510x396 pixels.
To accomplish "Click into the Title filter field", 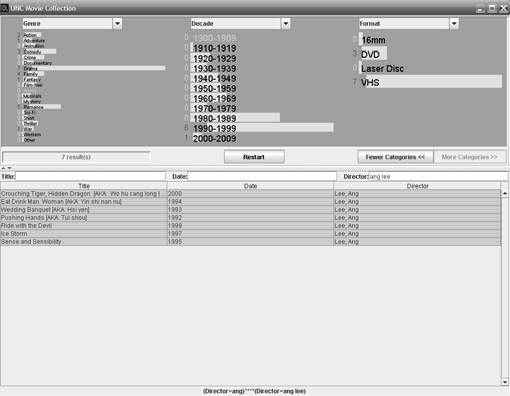I will tap(90, 176).
